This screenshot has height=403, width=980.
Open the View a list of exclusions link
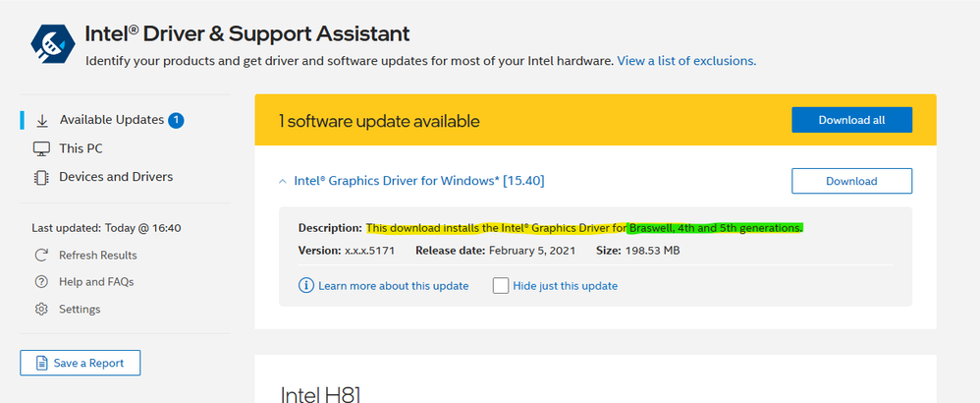coord(686,61)
